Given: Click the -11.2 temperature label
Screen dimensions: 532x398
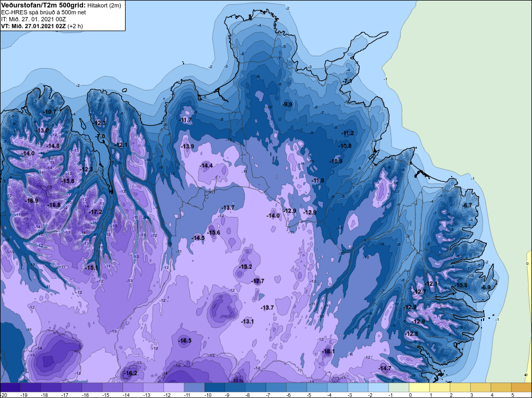Looking at the screenshot, I should click(348, 134).
